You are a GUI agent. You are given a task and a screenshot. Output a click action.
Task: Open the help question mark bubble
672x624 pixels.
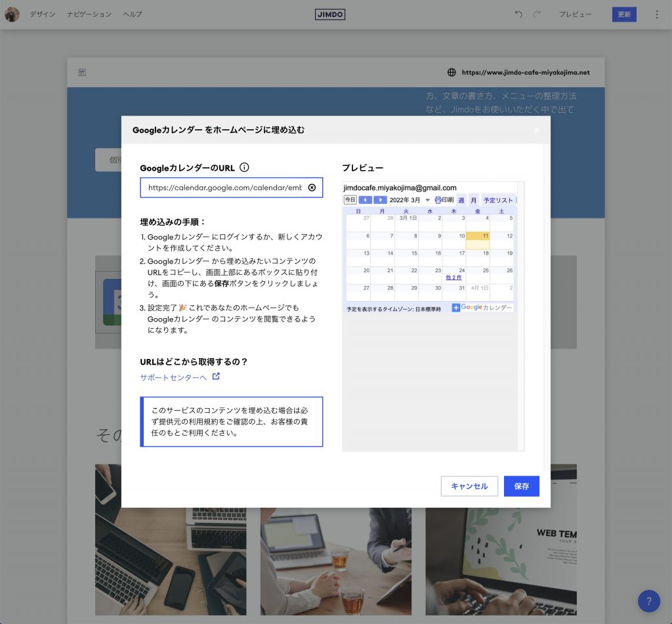pos(649,601)
